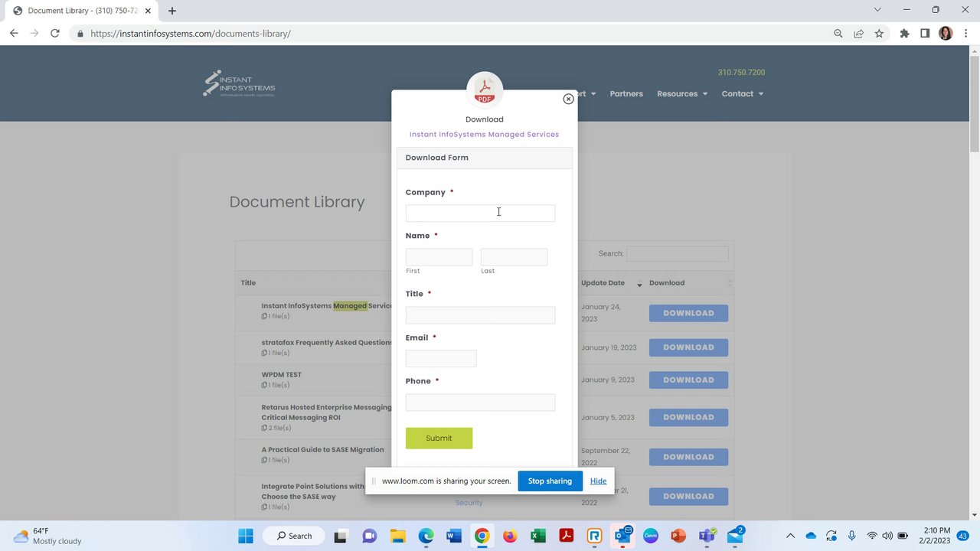Open the weather widget
The width and height of the screenshot is (980, 551).
(48, 536)
